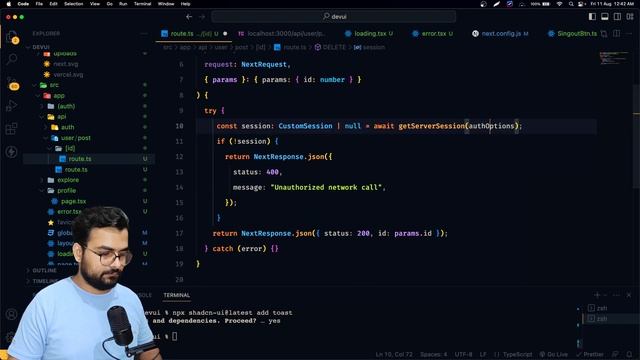Click the devui command center search box

[334, 17]
